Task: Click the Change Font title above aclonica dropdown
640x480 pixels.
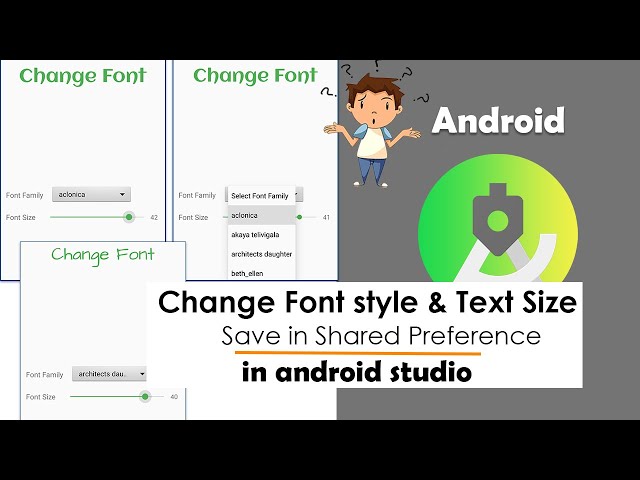Action: point(83,76)
